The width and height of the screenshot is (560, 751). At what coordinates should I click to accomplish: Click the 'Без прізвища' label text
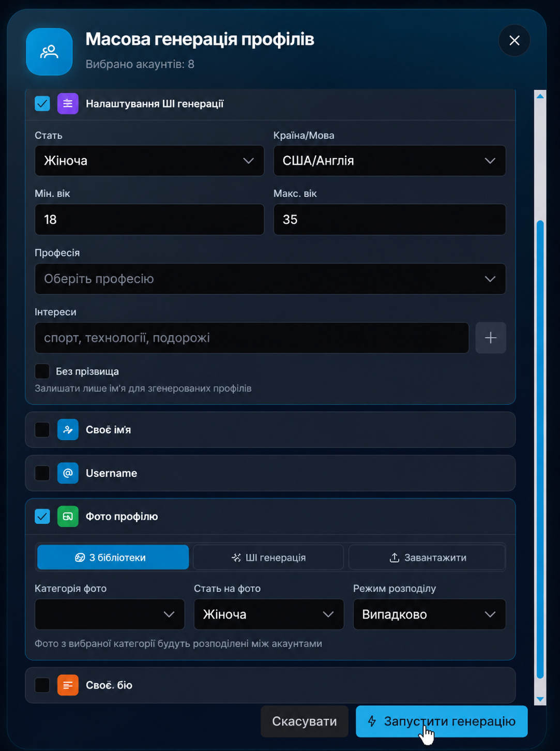click(x=87, y=371)
